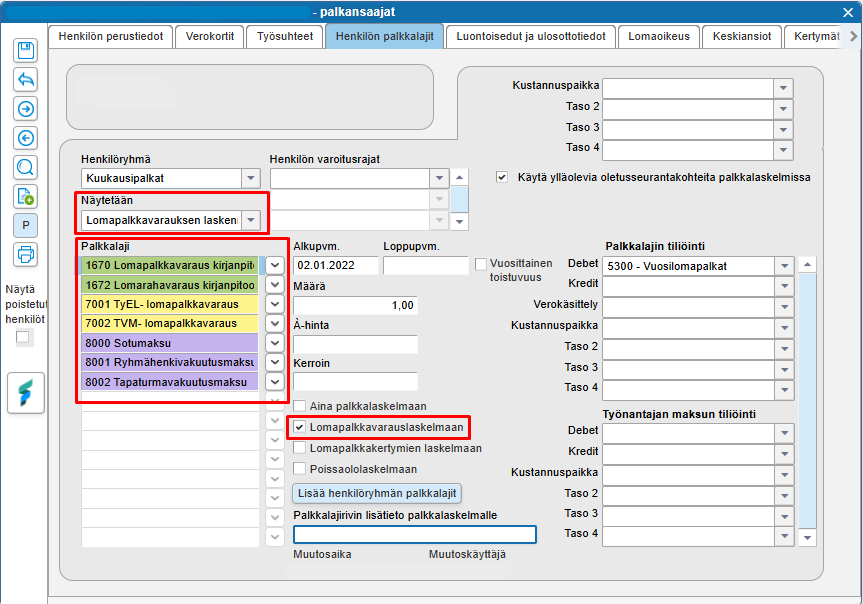Viewport: 863px width, 604px height.
Task: Open Verokortit tab
Action: (x=210, y=36)
